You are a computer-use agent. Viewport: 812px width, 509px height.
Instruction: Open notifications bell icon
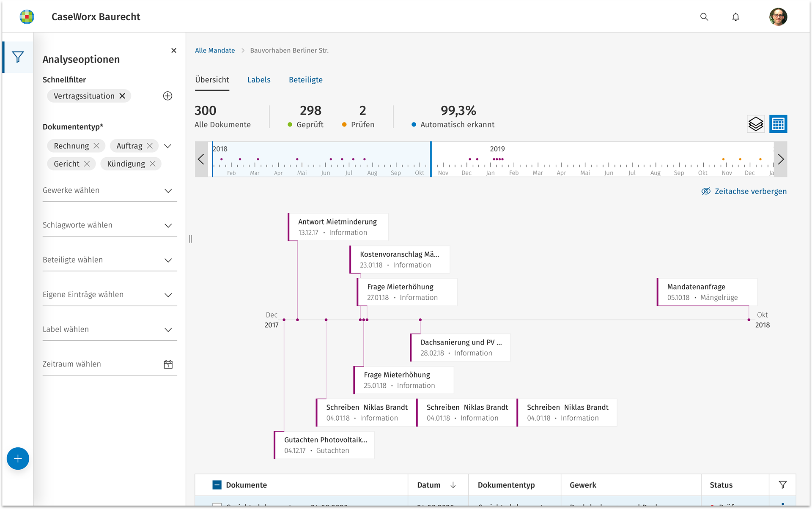tap(735, 17)
